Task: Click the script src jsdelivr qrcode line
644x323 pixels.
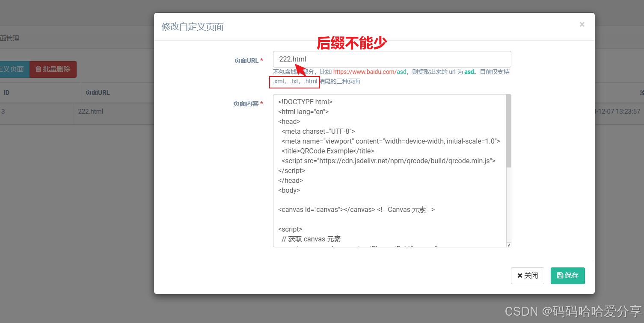Action: [x=389, y=161]
